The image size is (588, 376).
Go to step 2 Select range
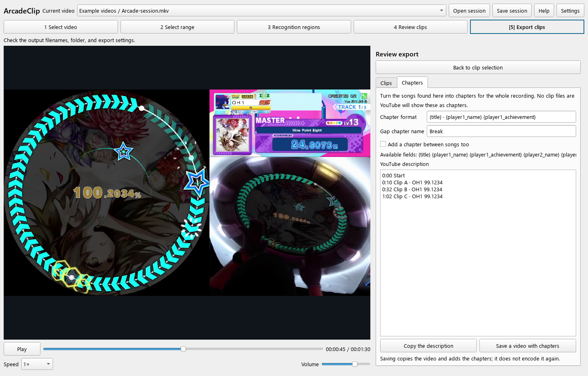pos(177,27)
